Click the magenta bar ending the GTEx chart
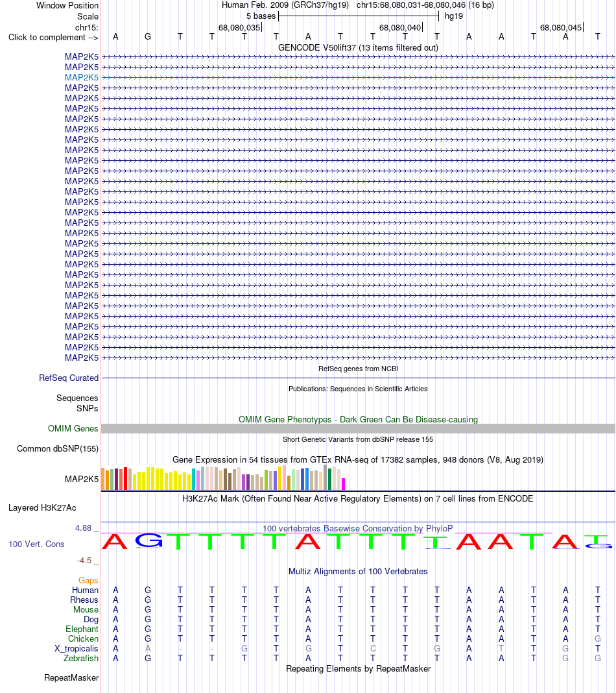 tap(343, 484)
